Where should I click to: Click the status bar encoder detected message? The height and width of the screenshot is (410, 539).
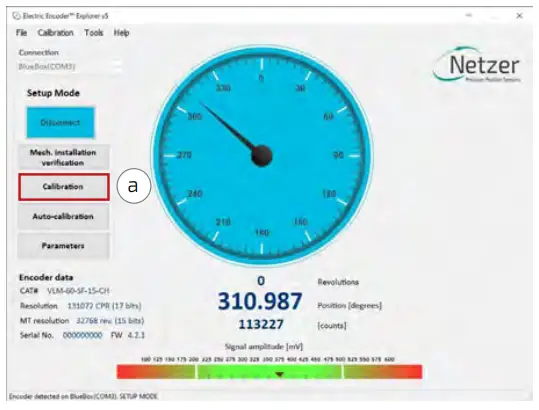(83, 396)
